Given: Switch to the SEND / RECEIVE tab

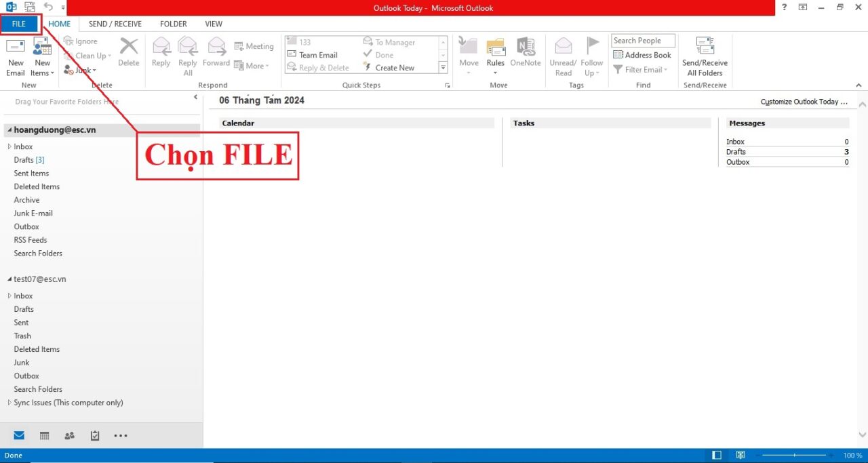Looking at the screenshot, I should coord(115,24).
